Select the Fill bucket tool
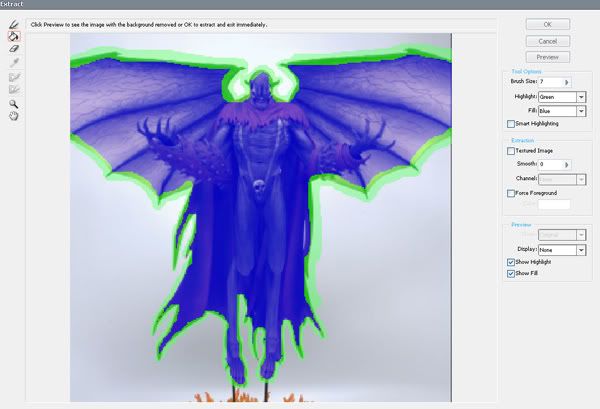The image size is (600, 409). pos(14,36)
